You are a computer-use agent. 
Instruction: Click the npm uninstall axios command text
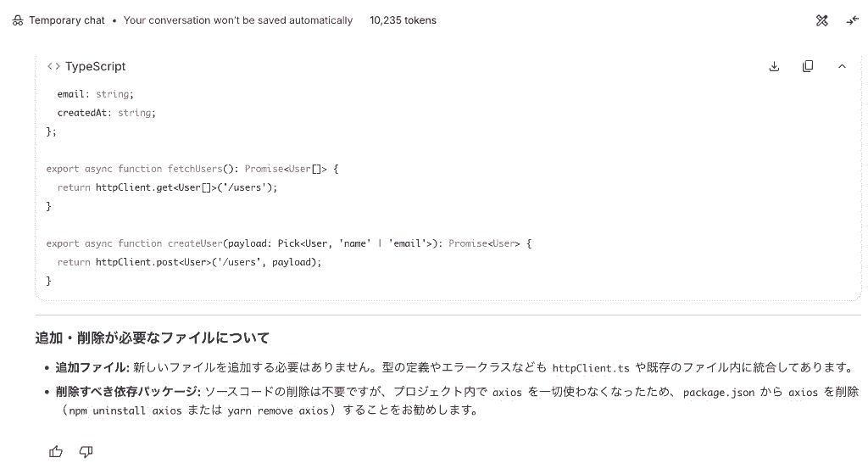tap(125, 410)
